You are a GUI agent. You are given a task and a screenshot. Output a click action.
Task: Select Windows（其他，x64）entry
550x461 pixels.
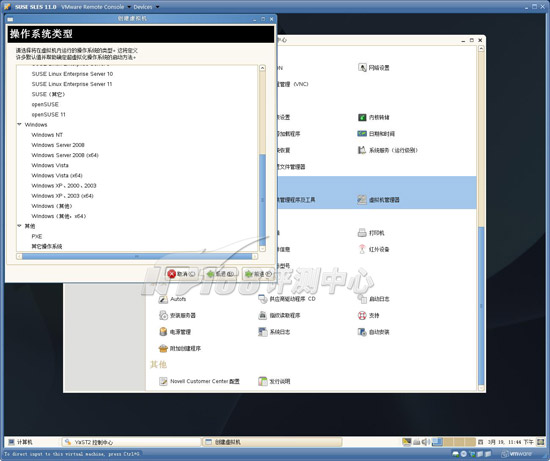[x=59, y=216]
